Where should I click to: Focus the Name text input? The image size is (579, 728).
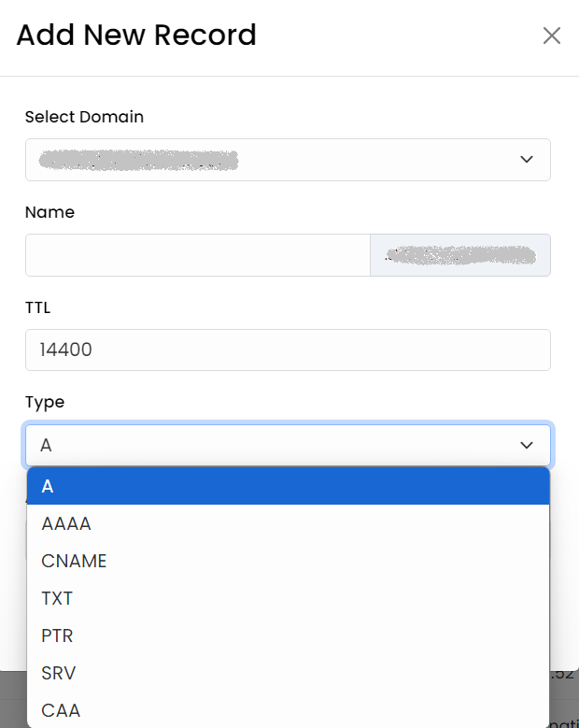(x=198, y=255)
